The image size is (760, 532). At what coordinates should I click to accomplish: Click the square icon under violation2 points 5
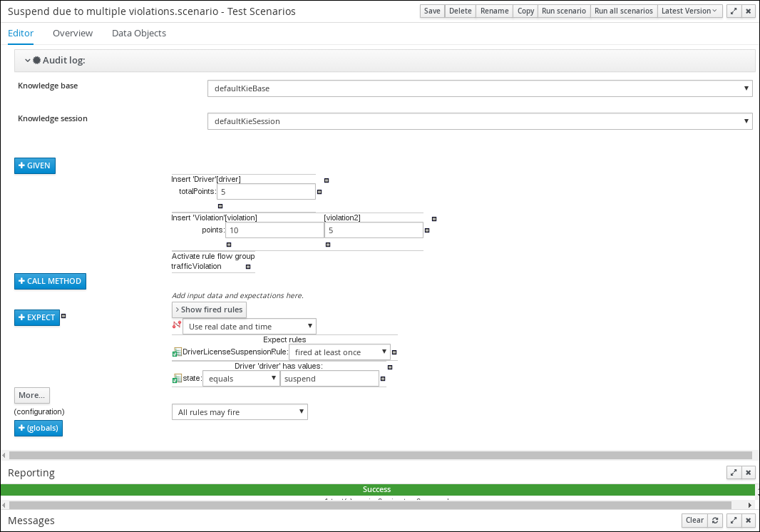[328, 245]
